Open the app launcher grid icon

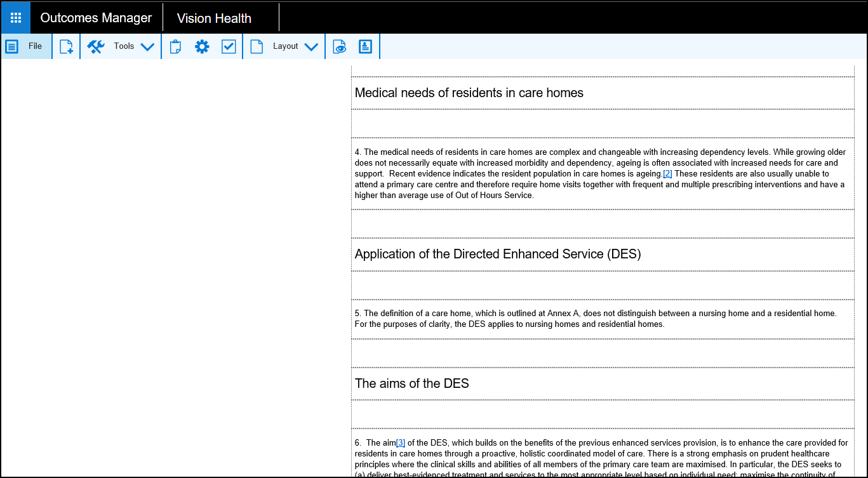[16, 18]
